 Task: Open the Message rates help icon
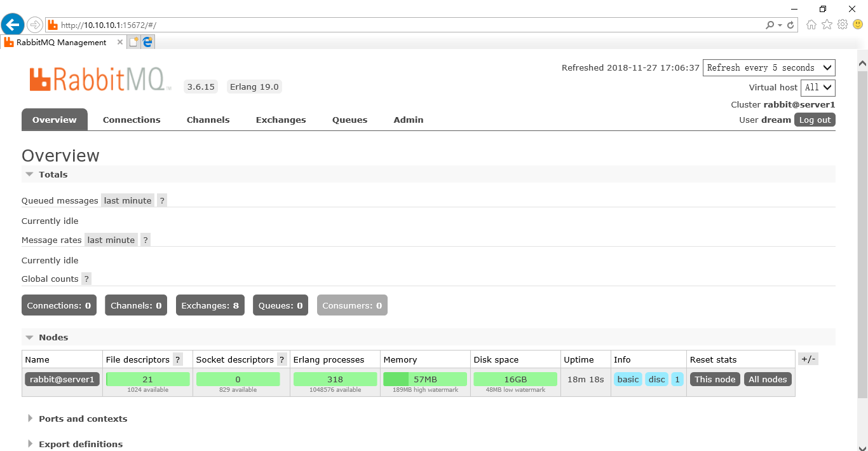[x=145, y=240]
